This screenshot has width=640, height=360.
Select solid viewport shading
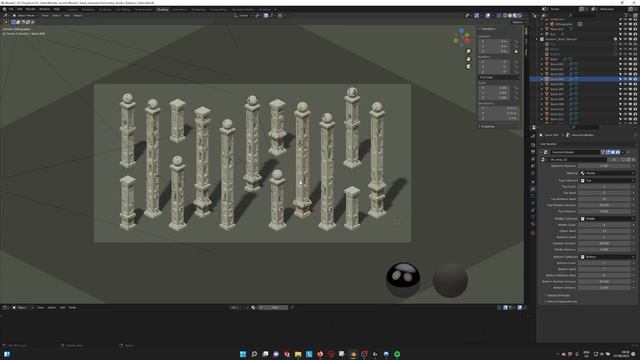510,16
